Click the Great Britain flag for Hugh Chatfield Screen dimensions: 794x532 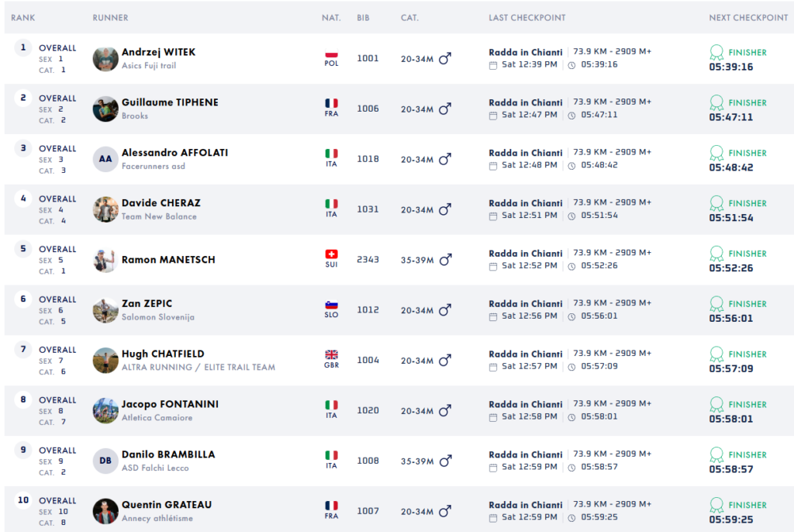point(331,355)
